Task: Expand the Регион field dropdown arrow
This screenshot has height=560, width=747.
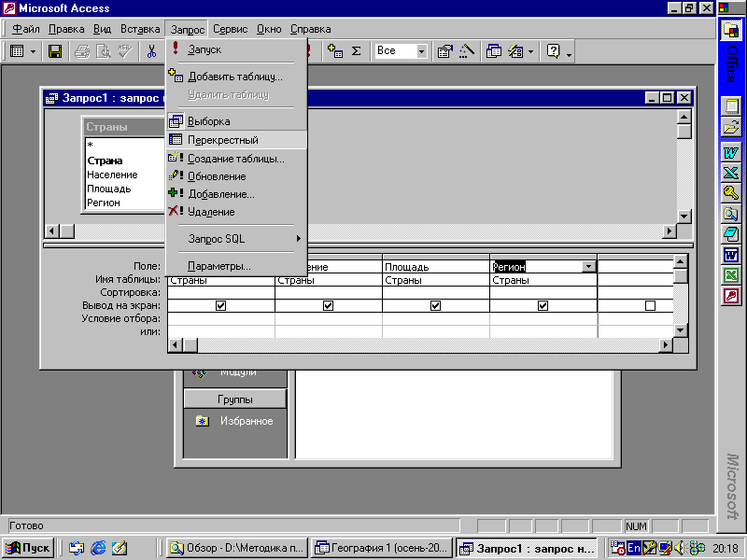Action: (589, 267)
